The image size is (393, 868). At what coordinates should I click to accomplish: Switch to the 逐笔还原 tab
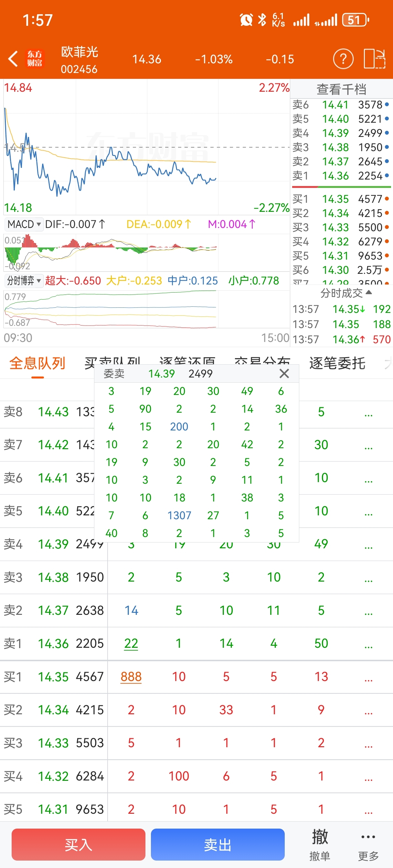click(x=187, y=361)
